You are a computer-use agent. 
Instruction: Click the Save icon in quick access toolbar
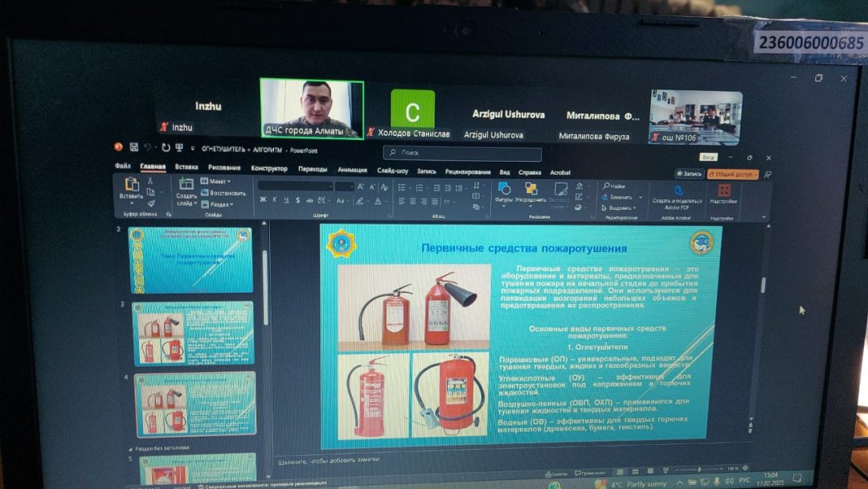click(x=133, y=148)
